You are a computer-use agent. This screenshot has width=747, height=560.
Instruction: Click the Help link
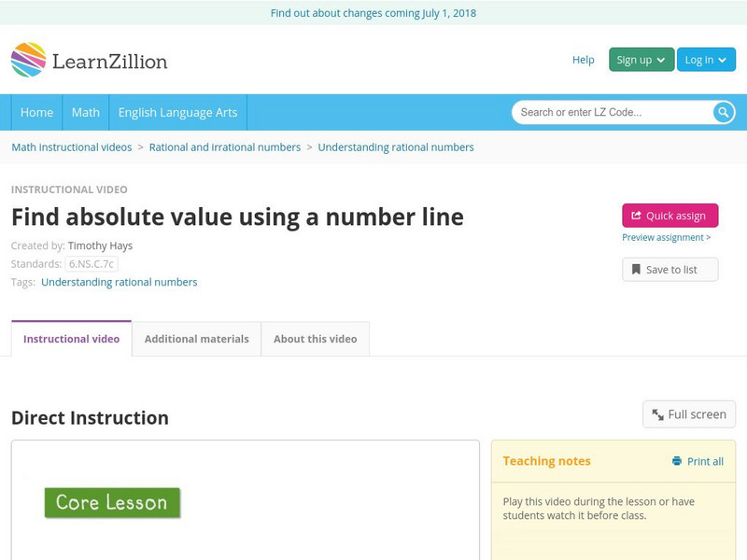[x=583, y=59]
